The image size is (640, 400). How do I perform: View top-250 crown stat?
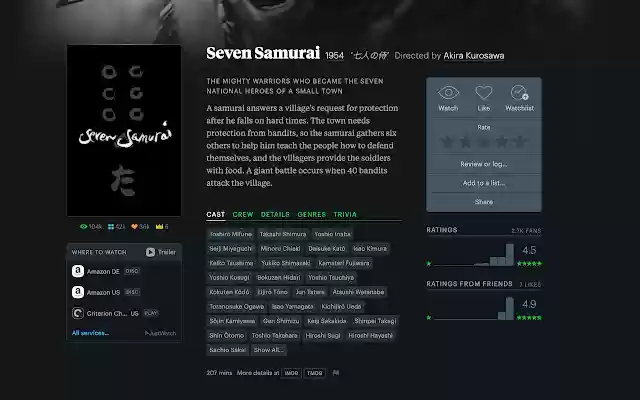(x=162, y=227)
